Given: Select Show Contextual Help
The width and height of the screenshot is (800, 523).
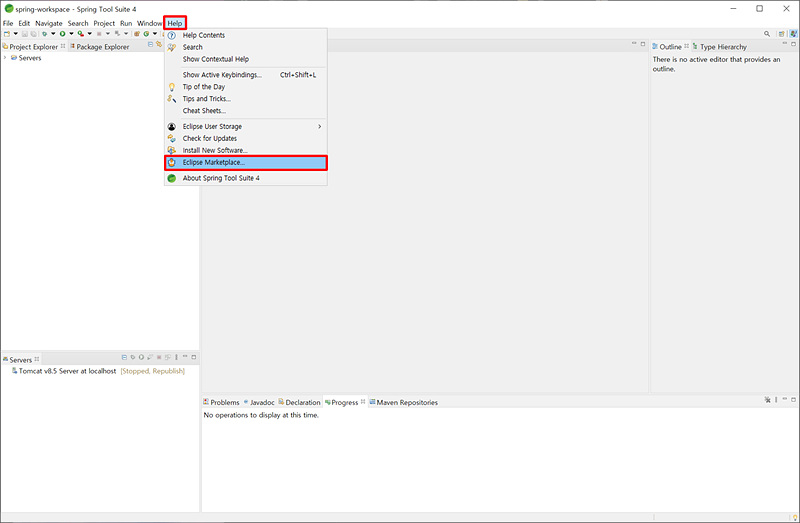Looking at the screenshot, I should [x=245, y=59].
